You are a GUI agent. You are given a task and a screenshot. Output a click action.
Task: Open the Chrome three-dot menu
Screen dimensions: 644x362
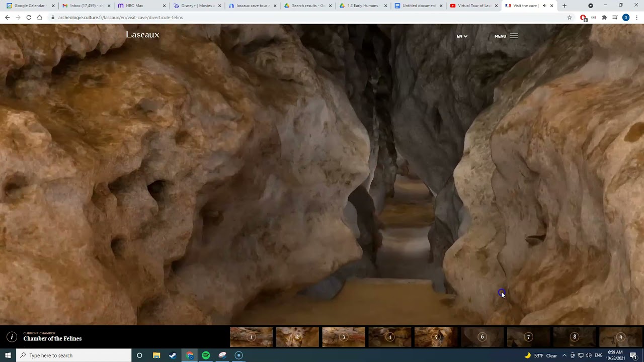point(637,17)
